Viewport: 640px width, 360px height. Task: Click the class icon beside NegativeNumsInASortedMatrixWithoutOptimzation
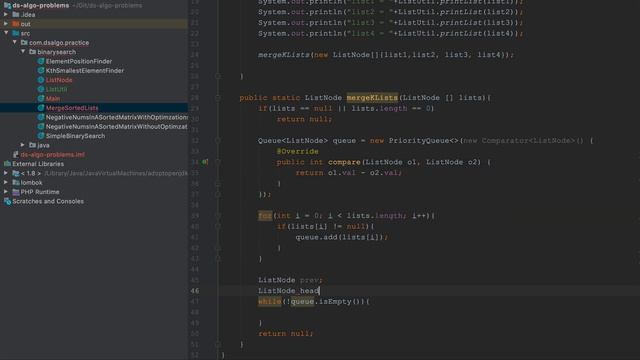click(41, 127)
